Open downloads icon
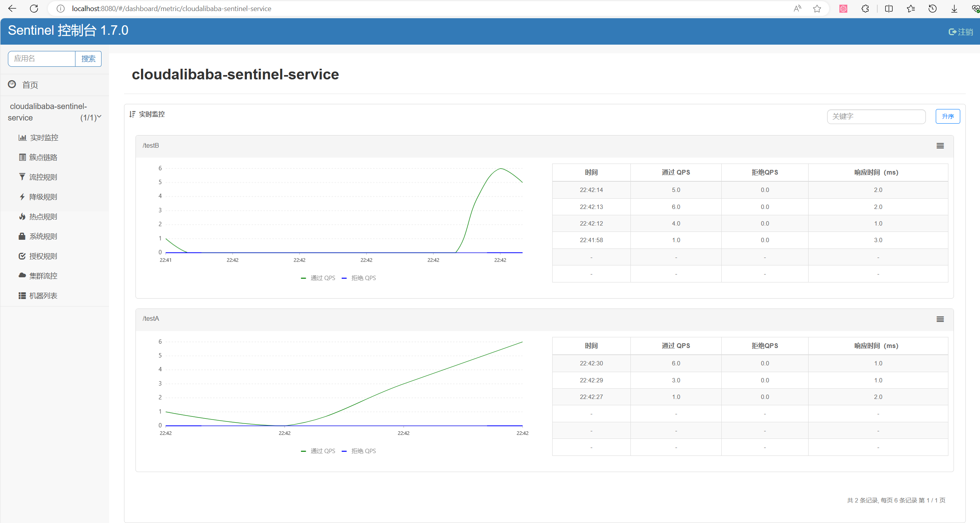The height and width of the screenshot is (523, 980). 954,9
